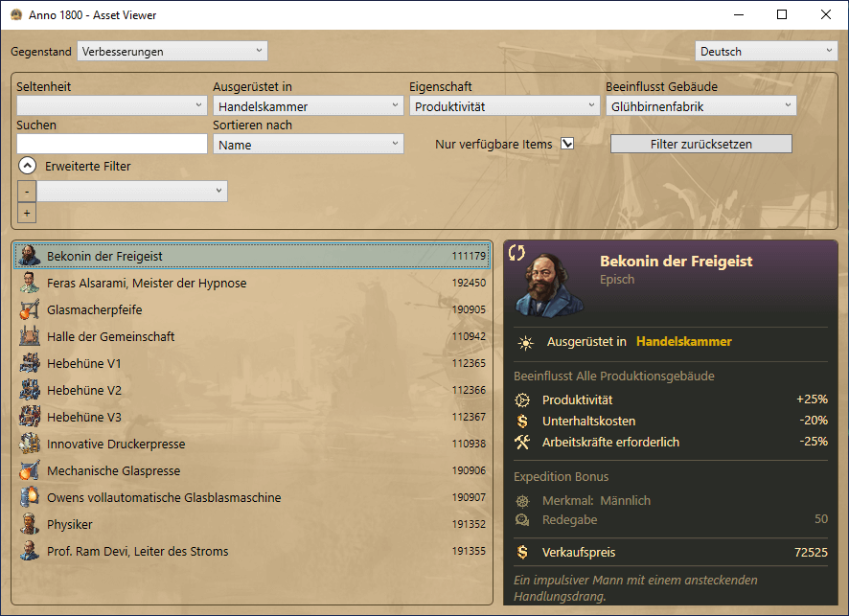Select the Innovative Druckerpresse row
Viewport: 849px width, 616px height.
point(252,444)
